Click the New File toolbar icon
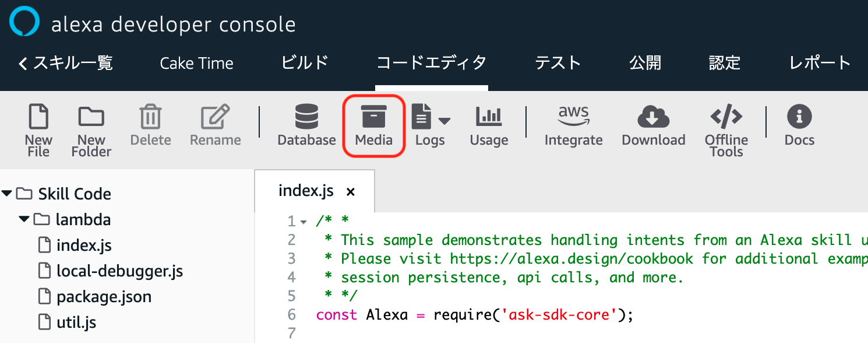Screen dimensions: 868x343 [38, 117]
